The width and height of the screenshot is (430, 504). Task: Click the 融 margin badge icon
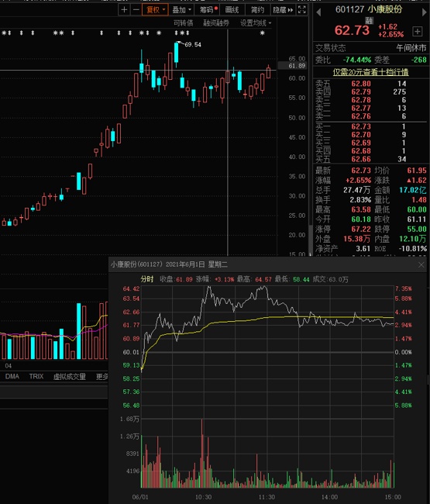tap(369, 21)
